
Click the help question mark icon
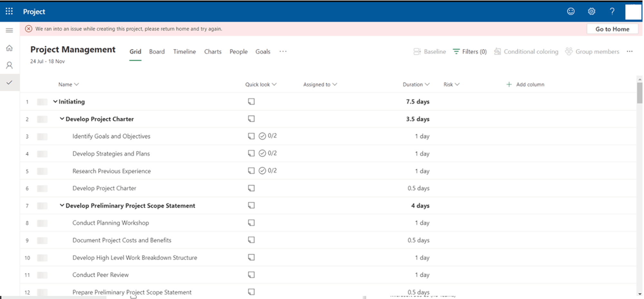click(x=612, y=12)
